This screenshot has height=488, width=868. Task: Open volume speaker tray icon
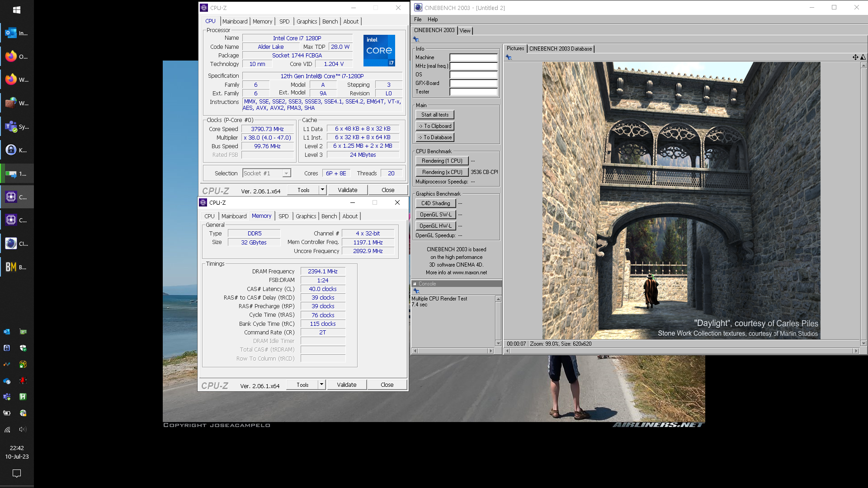[23, 429]
